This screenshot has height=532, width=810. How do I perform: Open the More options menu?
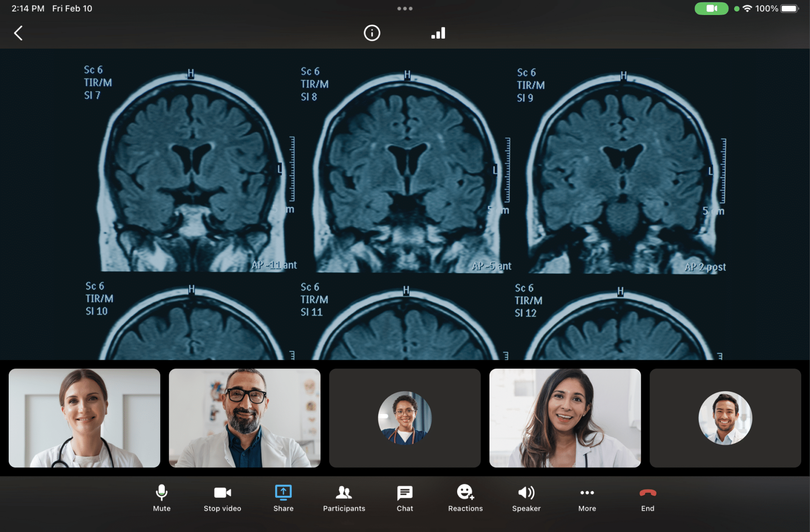(x=587, y=498)
